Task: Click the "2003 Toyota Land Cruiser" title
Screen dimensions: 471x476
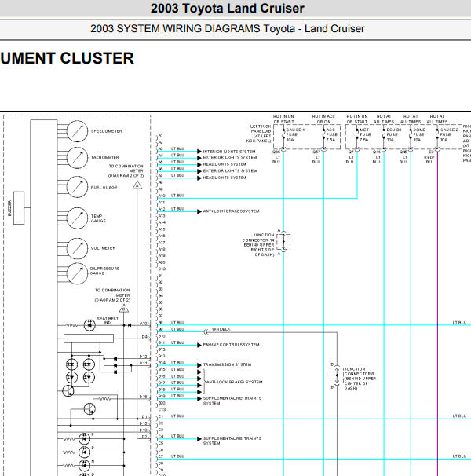Action: click(228, 8)
